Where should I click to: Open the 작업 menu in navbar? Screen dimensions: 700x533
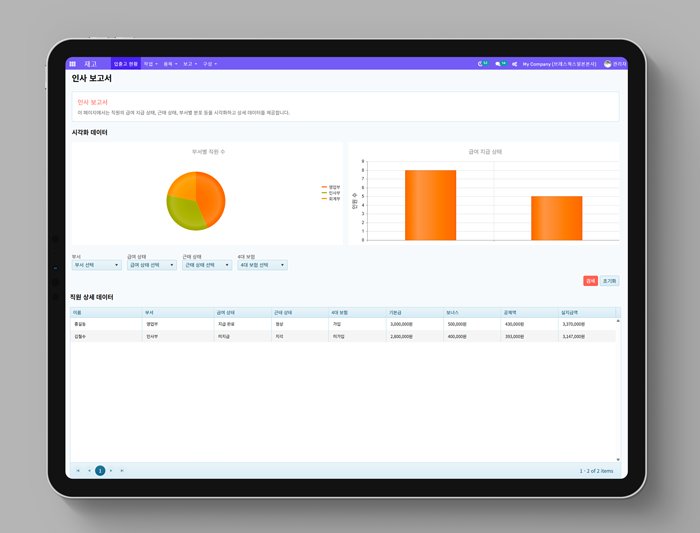click(x=149, y=64)
